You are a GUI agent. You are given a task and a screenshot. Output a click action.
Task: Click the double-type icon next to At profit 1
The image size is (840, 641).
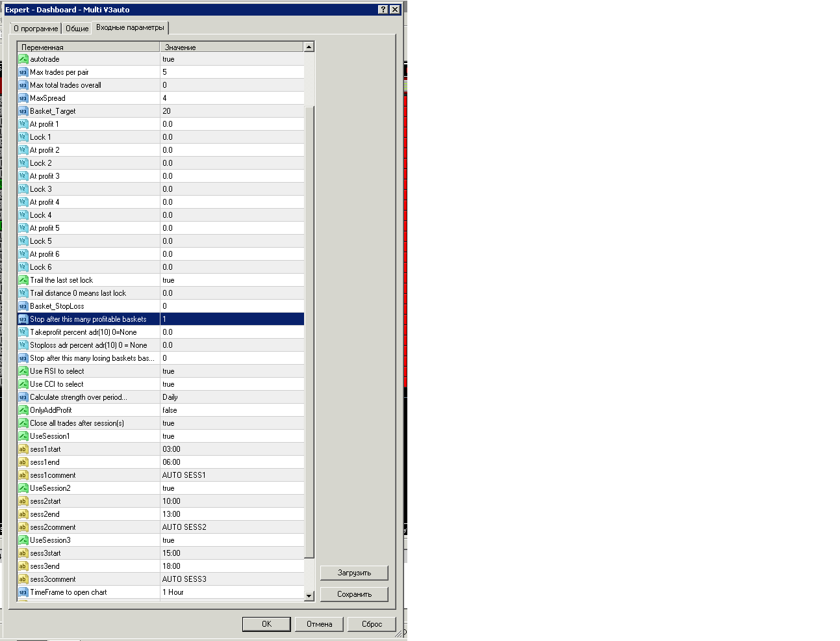23,124
